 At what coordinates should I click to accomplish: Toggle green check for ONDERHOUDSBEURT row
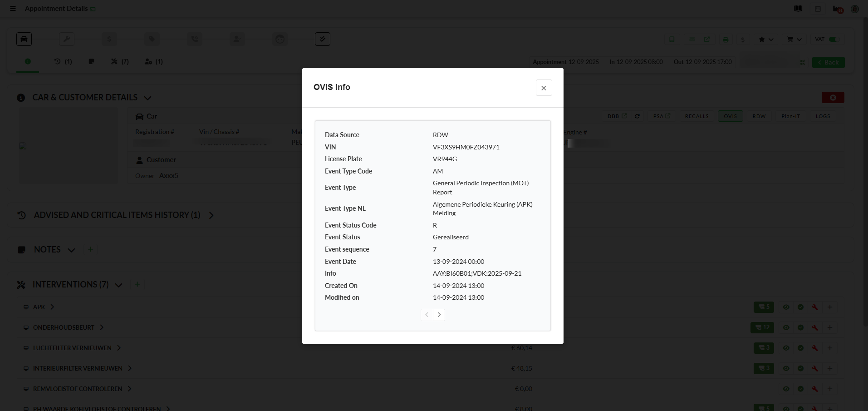click(801, 327)
